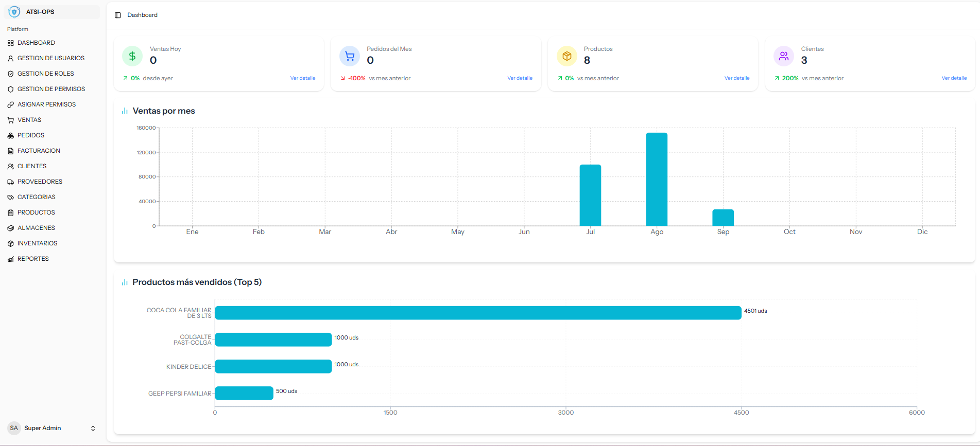The height and width of the screenshot is (446, 980).
Task: Click the Categorias tag icon in sidebar
Action: (x=11, y=198)
